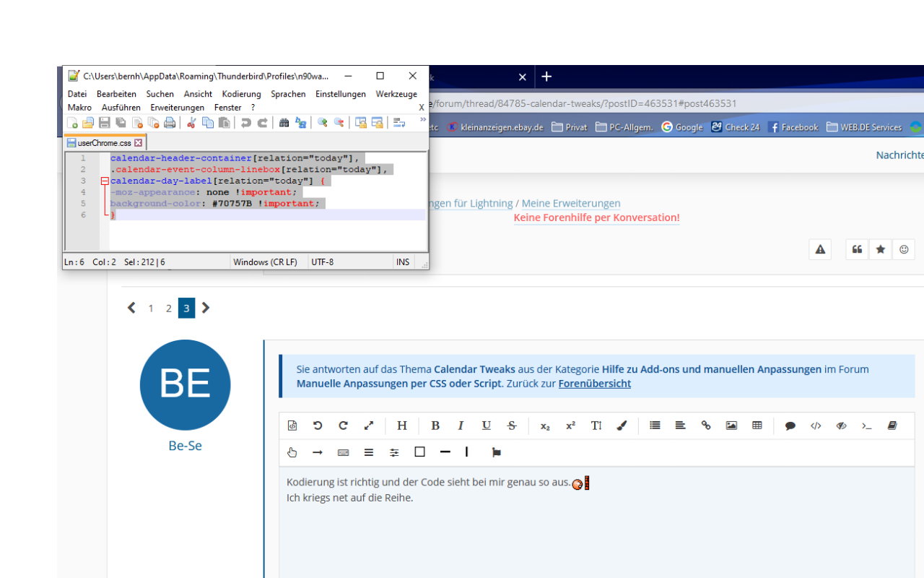The height and width of the screenshot is (578, 924).
Task: Open the Bearbeiten menu in Notepad++
Action: (x=116, y=94)
